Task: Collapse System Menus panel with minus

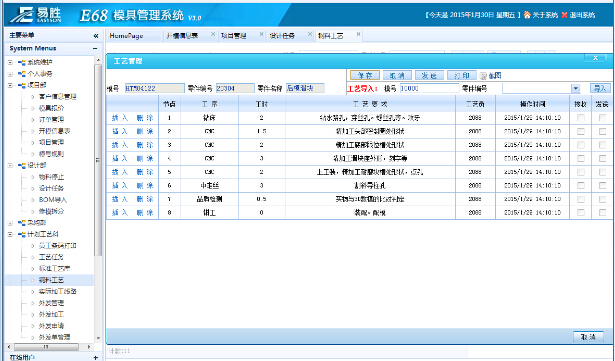Action: (95, 49)
